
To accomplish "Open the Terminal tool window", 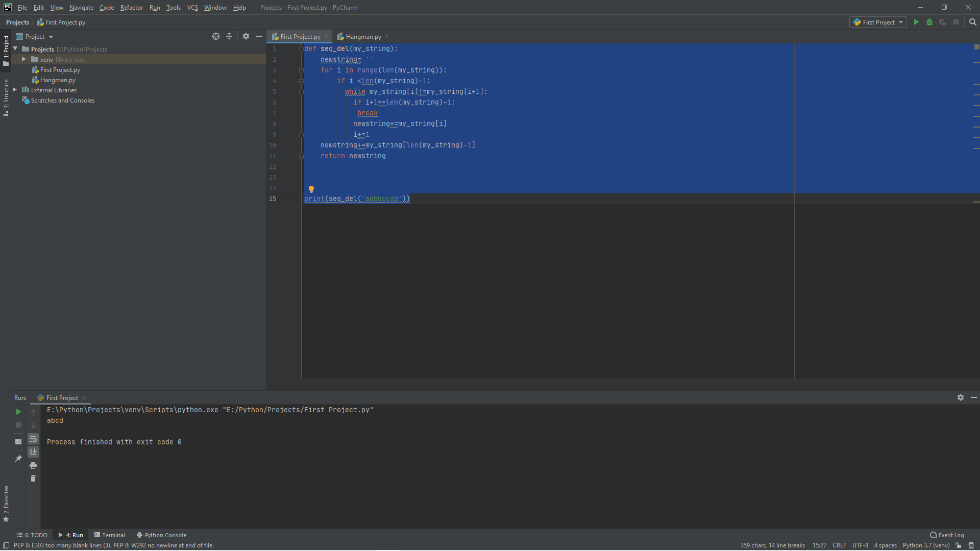I will click(110, 535).
